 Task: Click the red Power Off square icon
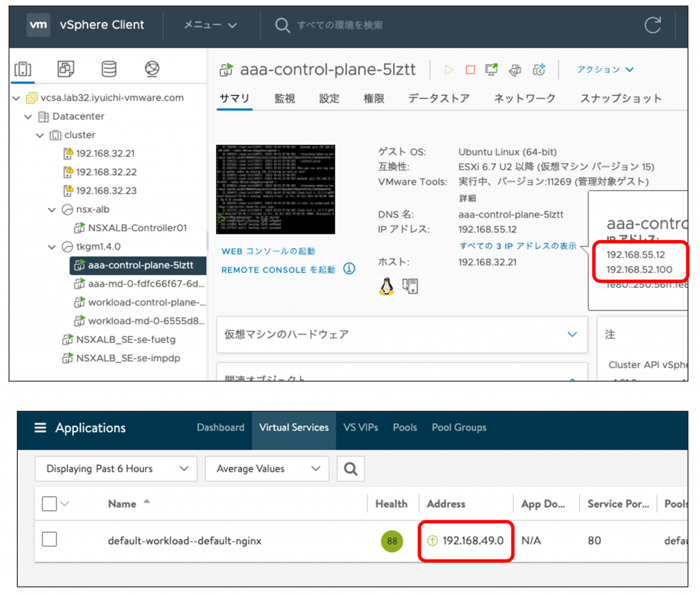tap(470, 70)
